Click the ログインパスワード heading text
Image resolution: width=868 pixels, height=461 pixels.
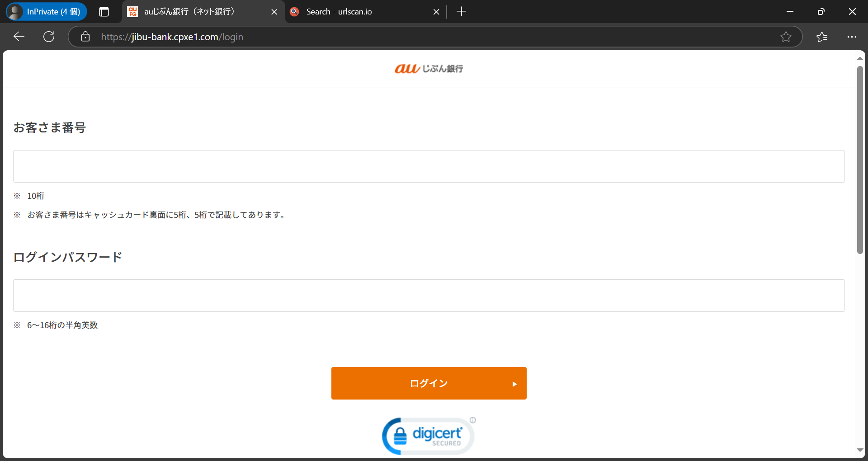(x=68, y=257)
